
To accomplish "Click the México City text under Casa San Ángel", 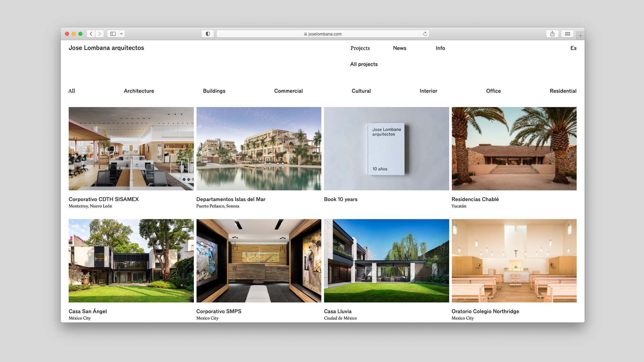I will pyautogui.click(x=80, y=318).
